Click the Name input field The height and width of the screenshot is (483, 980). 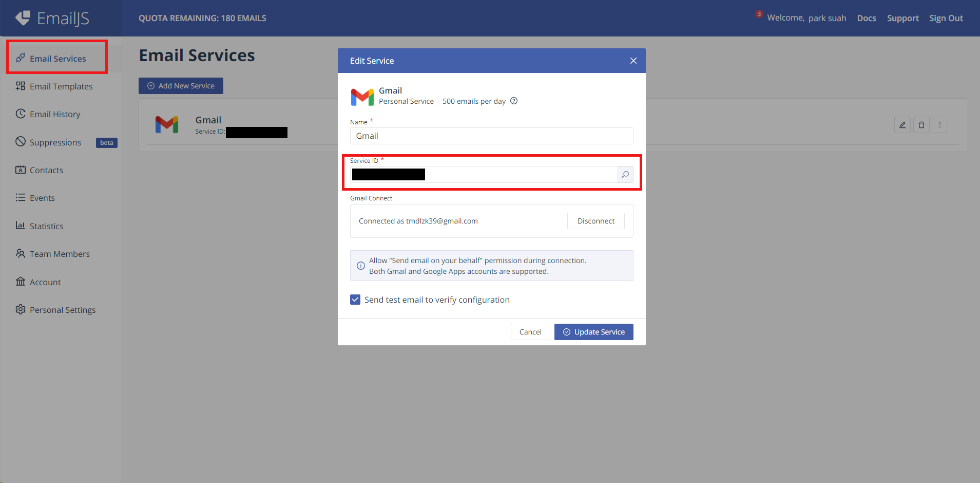[x=492, y=136]
